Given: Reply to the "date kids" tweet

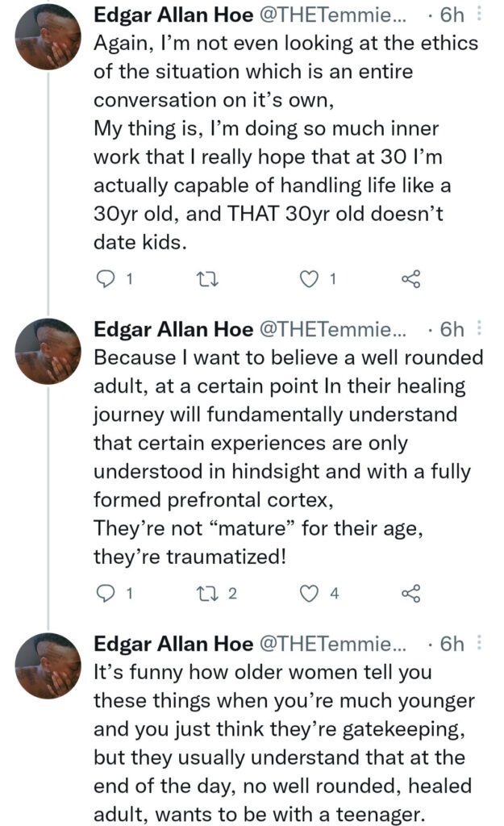Looking at the screenshot, I should pyautogui.click(x=106, y=279).
